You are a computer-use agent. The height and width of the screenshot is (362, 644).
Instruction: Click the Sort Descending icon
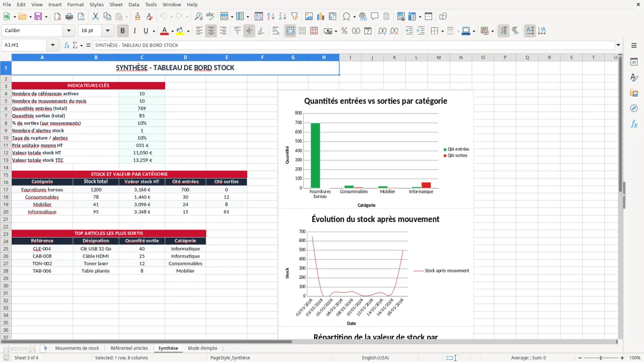click(x=282, y=17)
